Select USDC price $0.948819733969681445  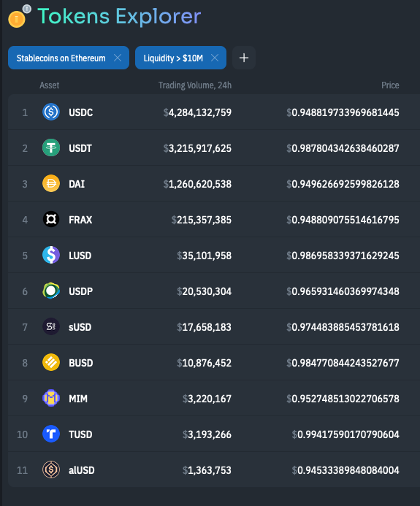(343, 112)
